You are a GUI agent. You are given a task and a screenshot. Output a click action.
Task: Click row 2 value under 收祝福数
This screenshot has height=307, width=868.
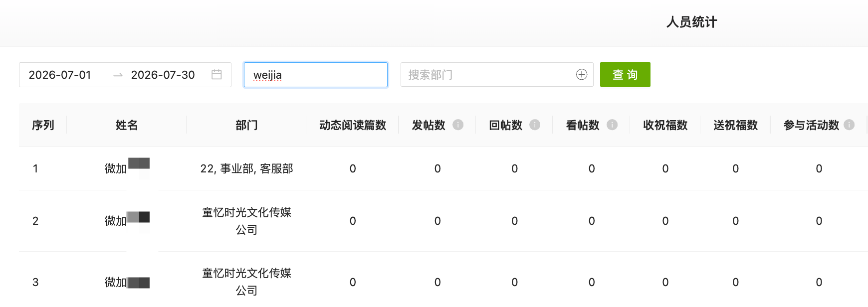[665, 221]
